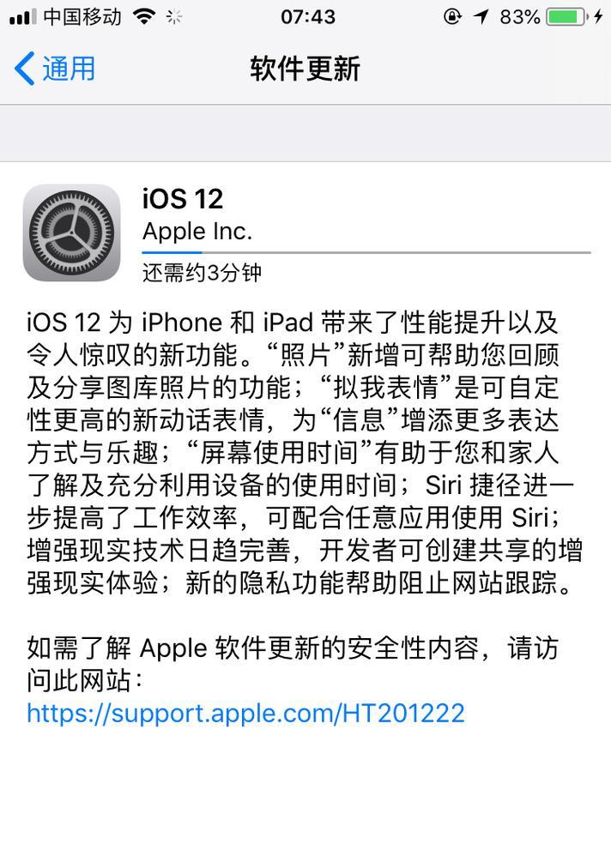The height and width of the screenshot is (868, 611).
Task: Open the support.apple.com/HT201222 link
Action: pos(245,713)
